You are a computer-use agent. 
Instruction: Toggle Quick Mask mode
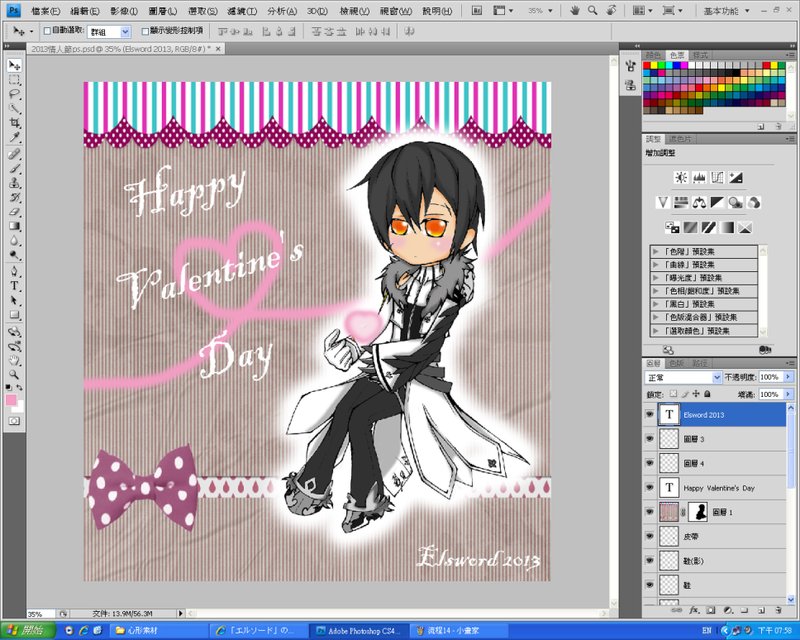click(14, 421)
